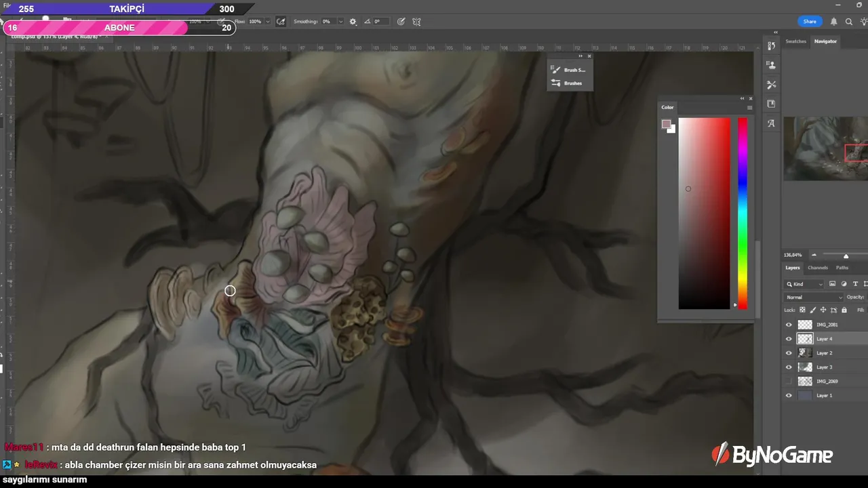The height and width of the screenshot is (488, 868).
Task: Lock transparent pixels icon
Action: coord(802,310)
